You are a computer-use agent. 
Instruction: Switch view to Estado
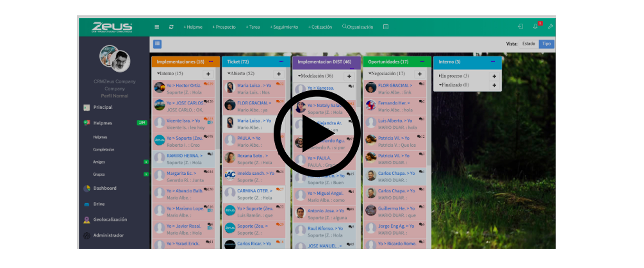click(529, 44)
